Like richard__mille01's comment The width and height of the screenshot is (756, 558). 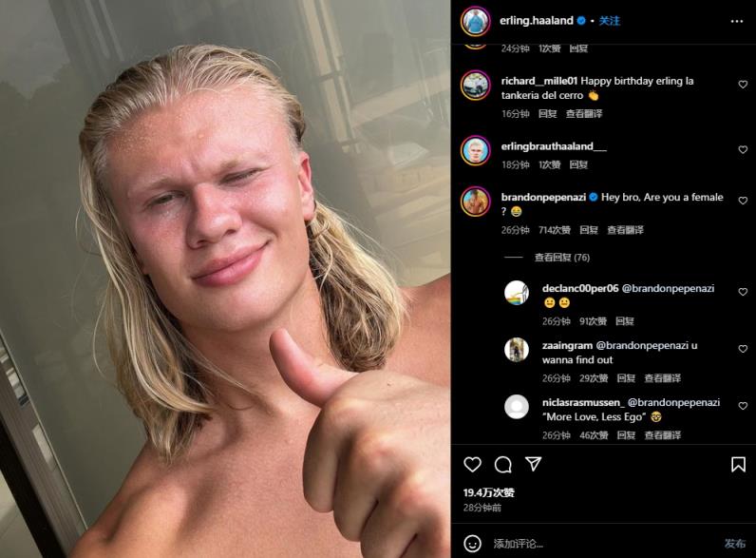pyautogui.click(x=743, y=85)
